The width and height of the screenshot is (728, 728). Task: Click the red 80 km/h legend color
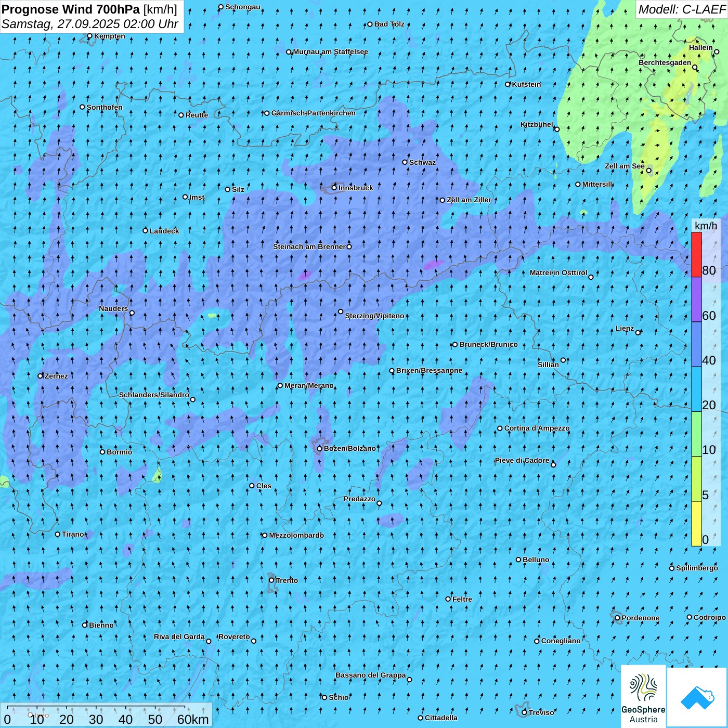click(696, 254)
